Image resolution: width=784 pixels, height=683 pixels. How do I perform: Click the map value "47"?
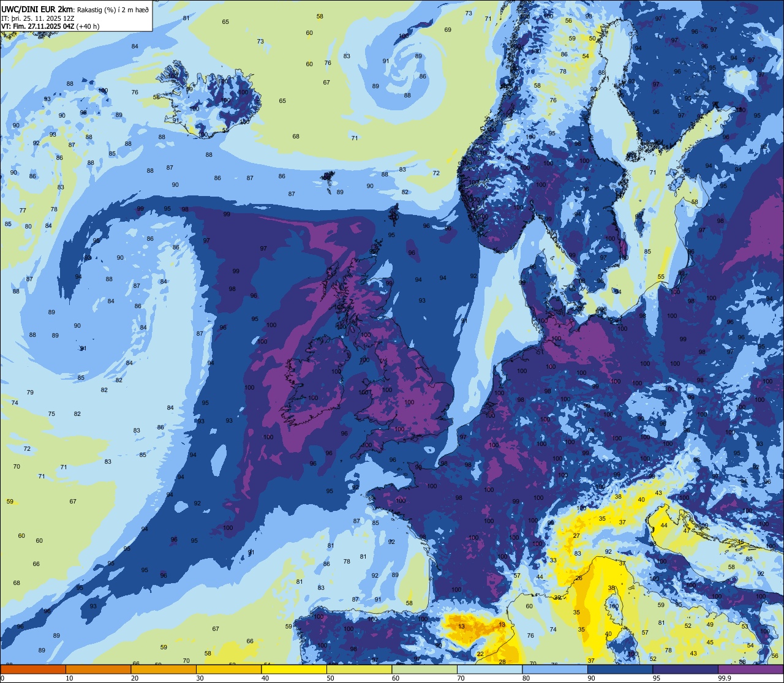pyautogui.click(x=687, y=530)
